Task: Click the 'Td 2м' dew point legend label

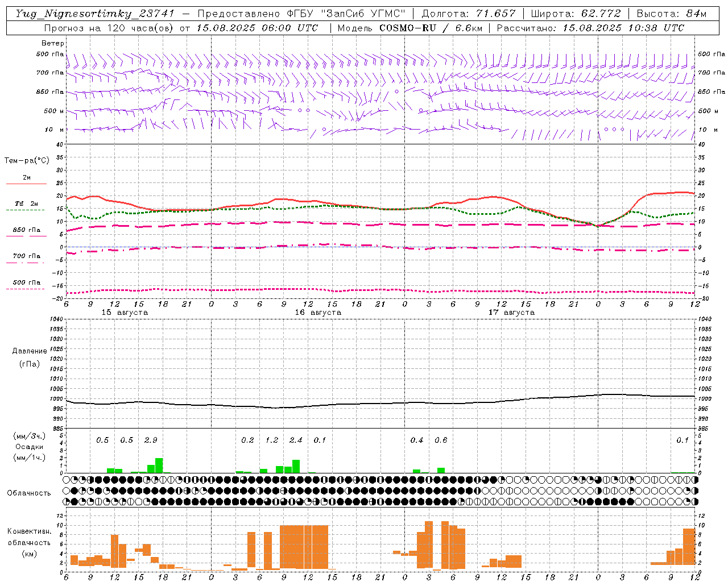Action: coord(27,203)
